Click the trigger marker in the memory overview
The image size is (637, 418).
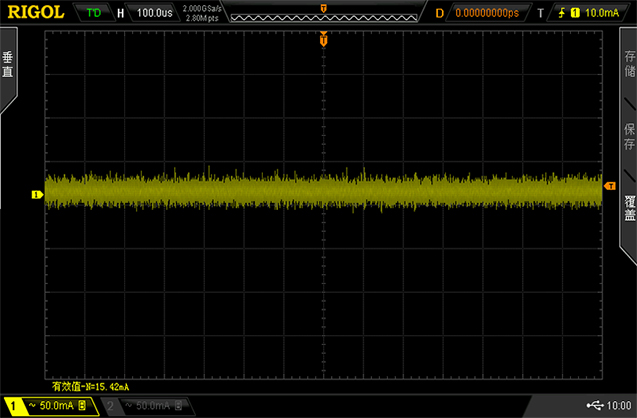pos(323,9)
